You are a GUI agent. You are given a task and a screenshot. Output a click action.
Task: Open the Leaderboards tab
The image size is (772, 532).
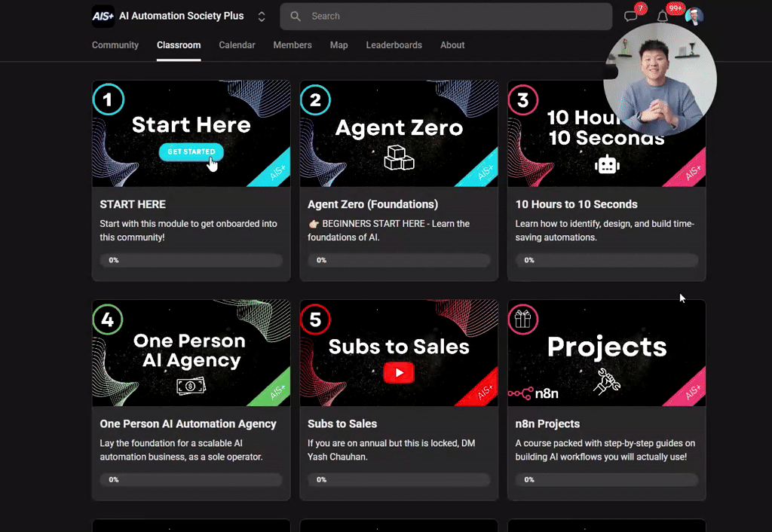(x=394, y=45)
